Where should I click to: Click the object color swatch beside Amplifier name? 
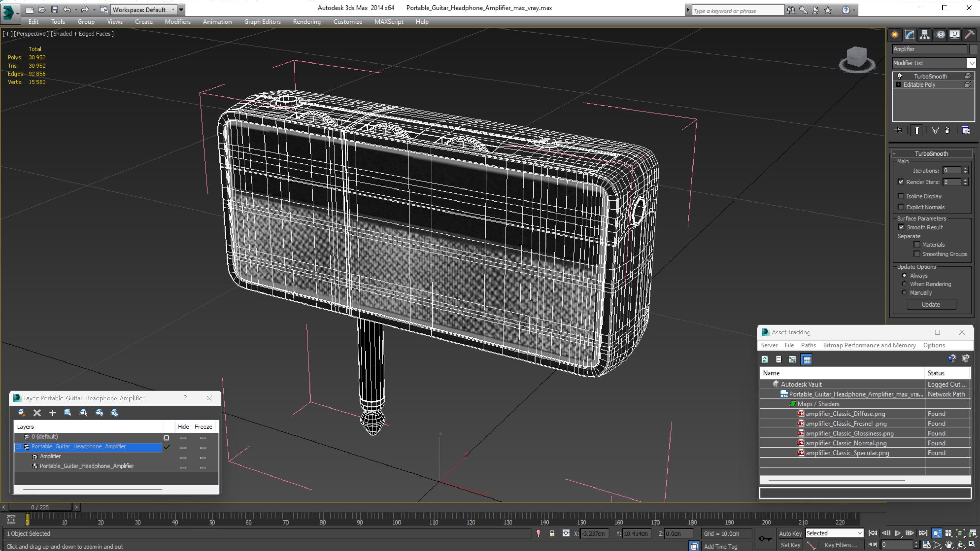tap(973, 49)
